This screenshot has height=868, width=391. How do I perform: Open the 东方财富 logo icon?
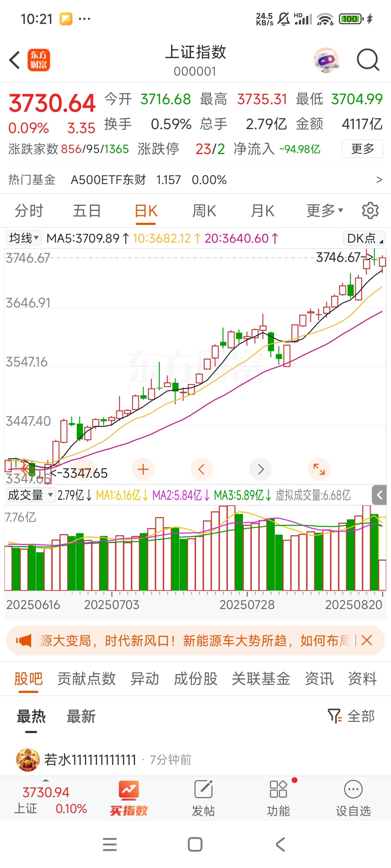pos(39,60)
